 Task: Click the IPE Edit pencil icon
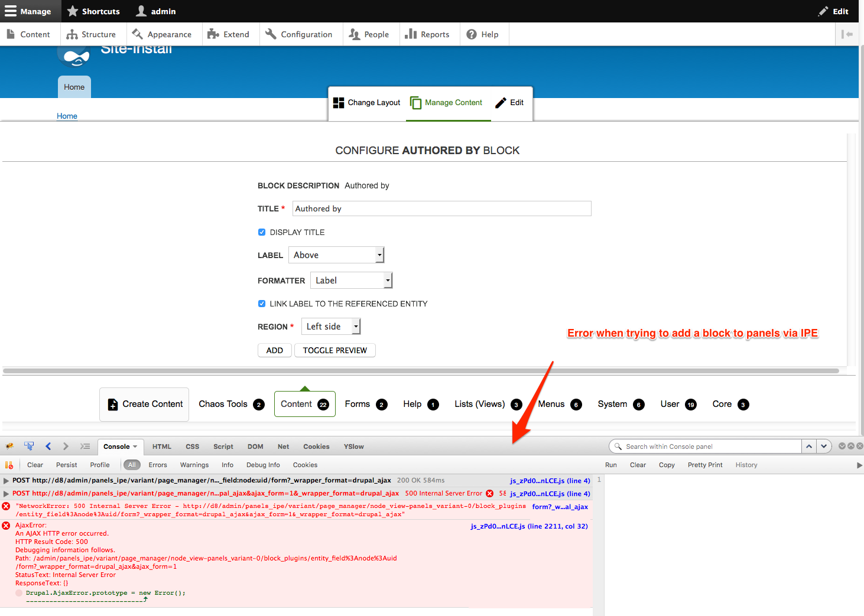tap(501, 103)
